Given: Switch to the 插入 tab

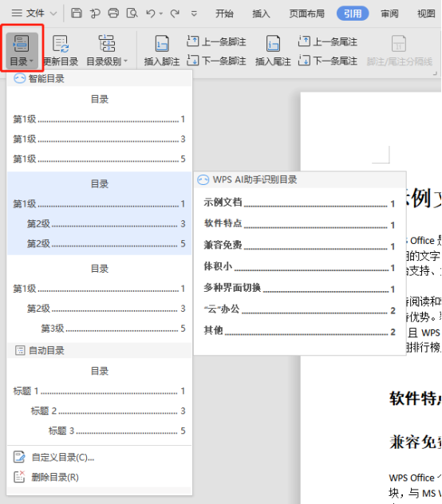Looking at the screenshot, I should (261, 14).
